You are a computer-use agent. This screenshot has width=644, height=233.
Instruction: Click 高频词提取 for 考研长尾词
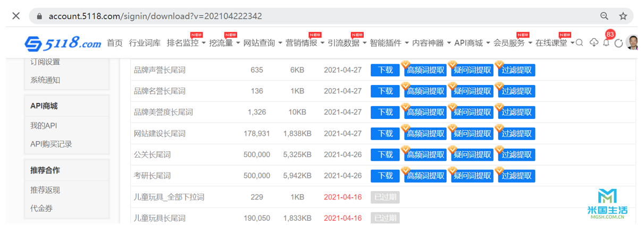[x=425, y=176]
